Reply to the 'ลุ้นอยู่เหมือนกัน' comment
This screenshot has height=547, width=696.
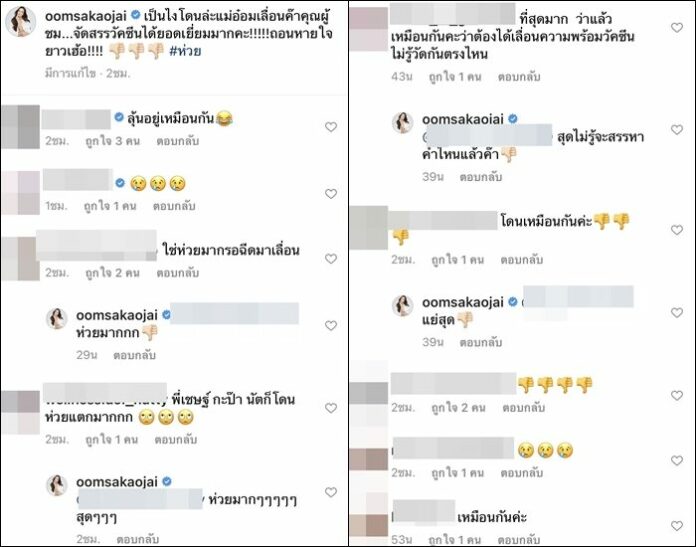pyautogui.click(x=178, y=141)
